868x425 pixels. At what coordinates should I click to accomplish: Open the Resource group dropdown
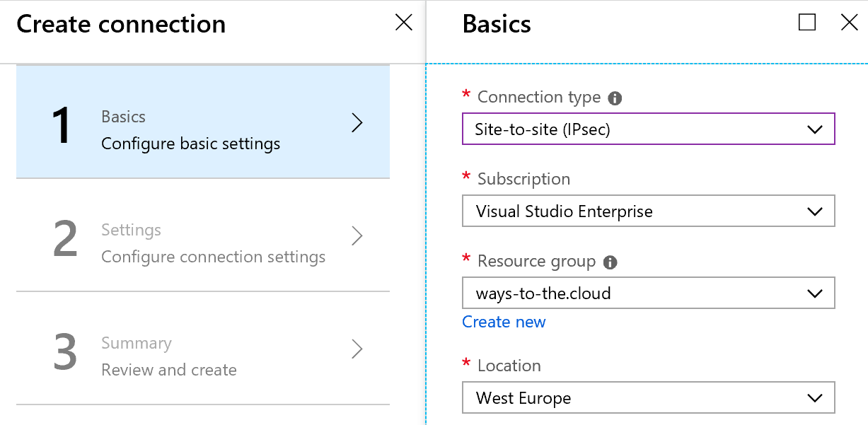(x=647, y=293)
